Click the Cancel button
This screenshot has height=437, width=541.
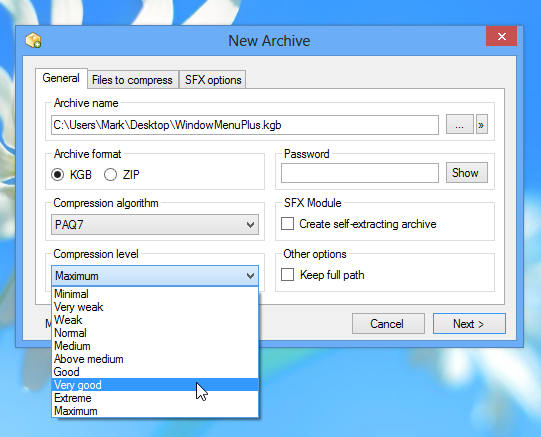[x=388, y=324]
